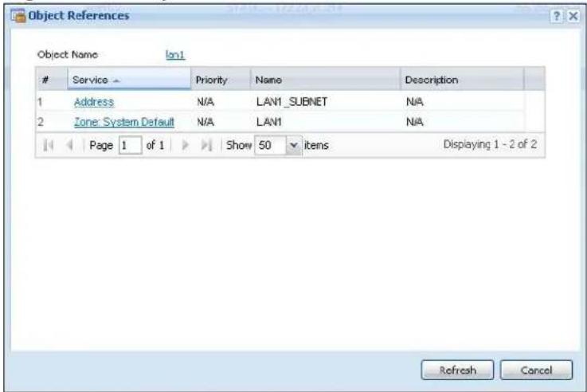
Task: Click the Cancel button
Action: point(537,370)
